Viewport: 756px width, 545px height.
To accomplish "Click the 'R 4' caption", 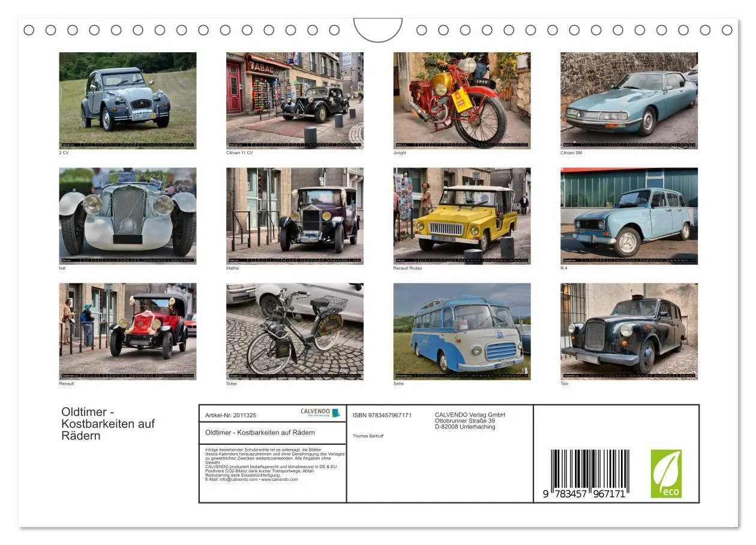I will pyautogui.click(x=563, y=268).
